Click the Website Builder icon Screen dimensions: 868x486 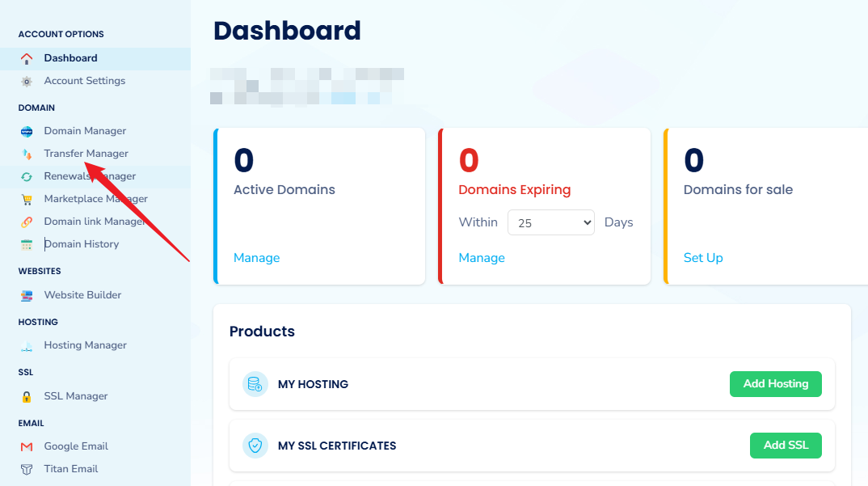pyautogui.click(x=27, y=295)
